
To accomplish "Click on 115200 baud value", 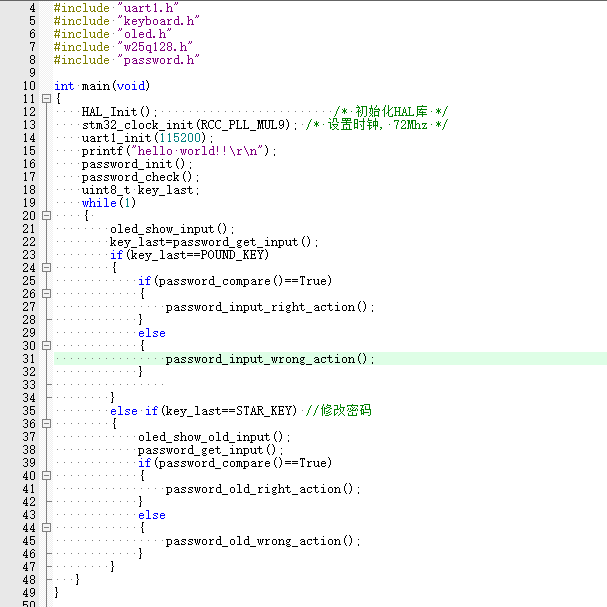I will coord(180,138).
